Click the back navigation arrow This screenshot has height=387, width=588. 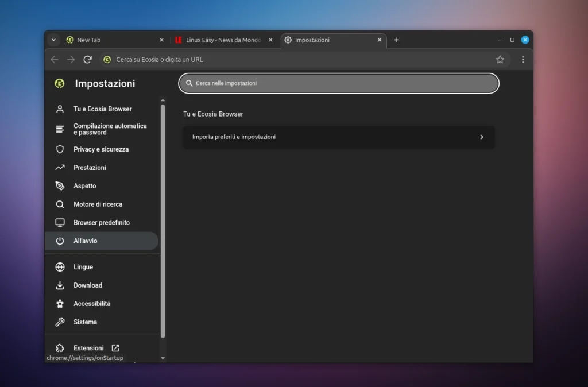click(x=55, y=60)
